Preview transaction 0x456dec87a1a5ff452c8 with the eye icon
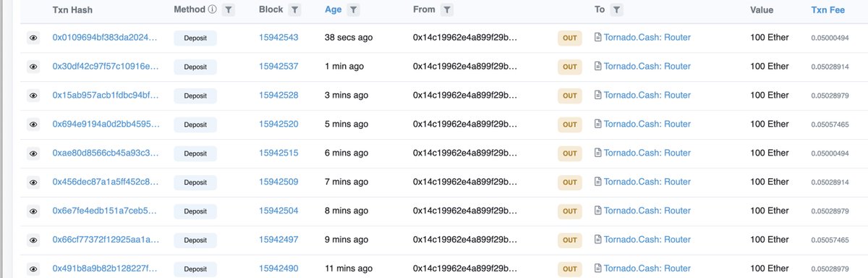 (x=33, y=182)
